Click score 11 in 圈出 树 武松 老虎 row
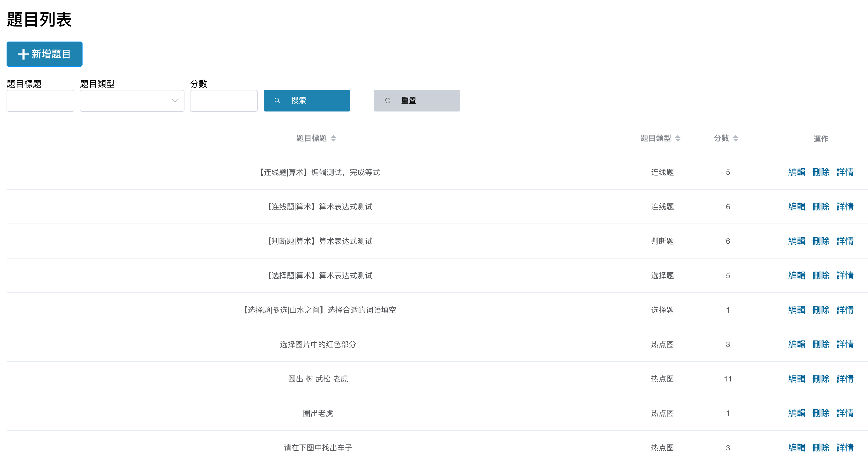This screenshot has width=868, height=464. click(x=728, y=379)
